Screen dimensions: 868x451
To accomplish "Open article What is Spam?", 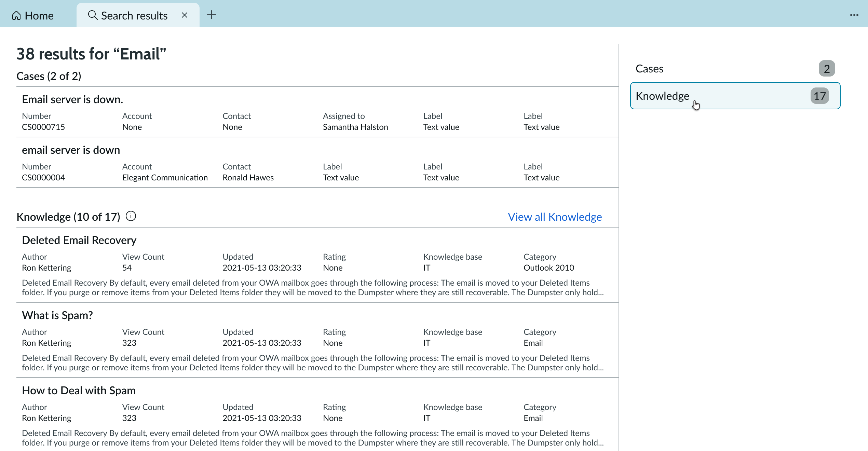I will [57, 315].
